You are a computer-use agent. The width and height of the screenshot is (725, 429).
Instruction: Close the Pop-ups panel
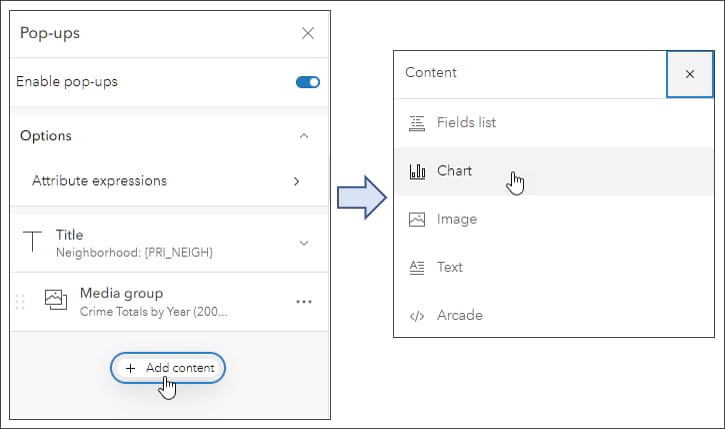point(308,33)
